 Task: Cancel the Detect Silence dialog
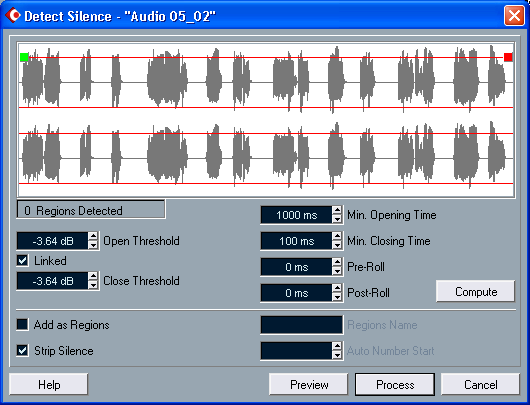(480, 384)
